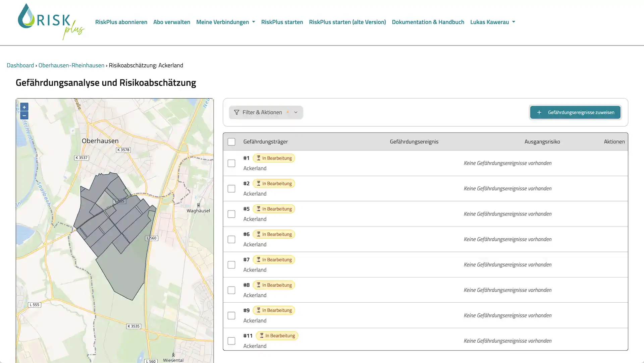Click hourglass icon in row #11 status

coord(262,336)
